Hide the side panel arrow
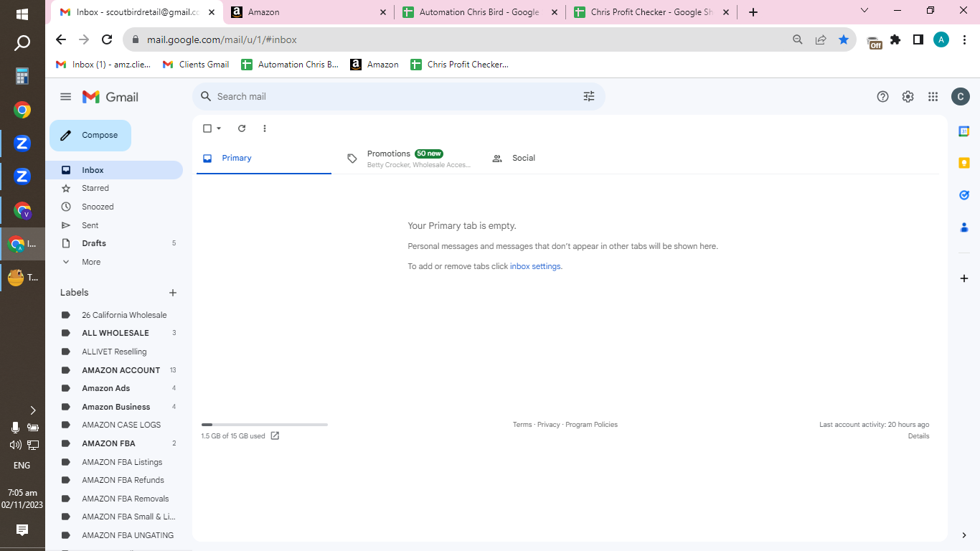This screenshot has height=551, width=980. tap(964, 535)
